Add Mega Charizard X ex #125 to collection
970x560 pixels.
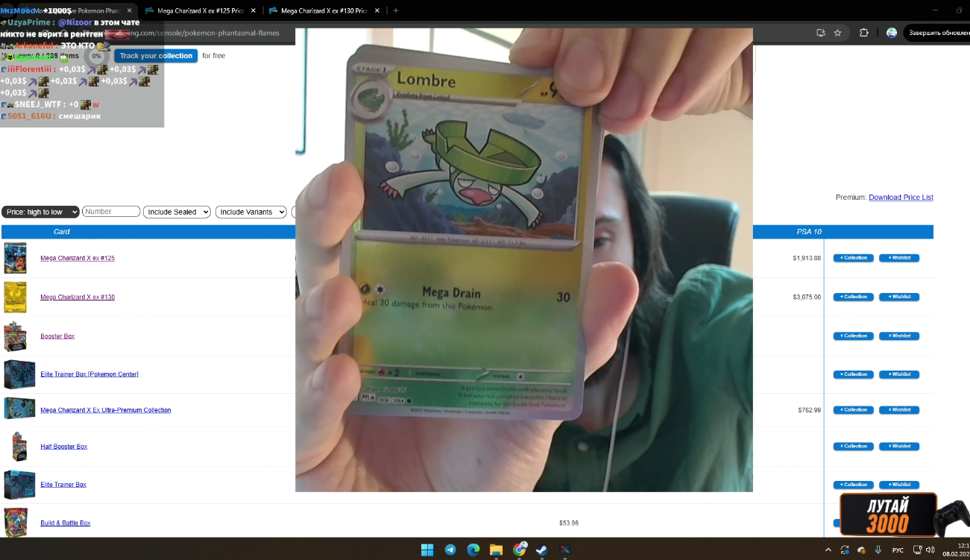pos(854,258)
